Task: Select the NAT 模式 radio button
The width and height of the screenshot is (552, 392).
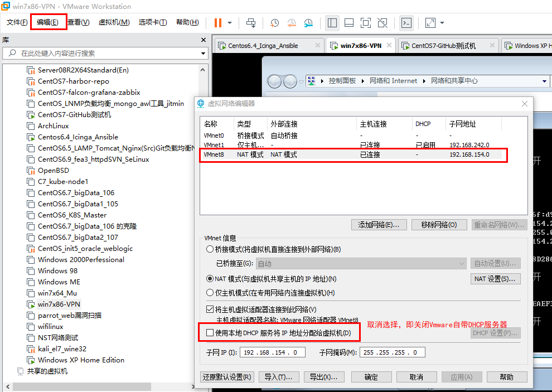Action: (x=210, y=279)
